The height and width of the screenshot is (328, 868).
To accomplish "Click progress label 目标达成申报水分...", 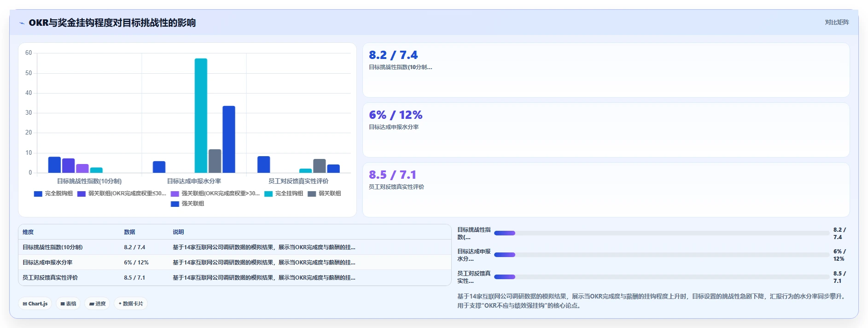I will pyautogui.click(x=474, y=255).
